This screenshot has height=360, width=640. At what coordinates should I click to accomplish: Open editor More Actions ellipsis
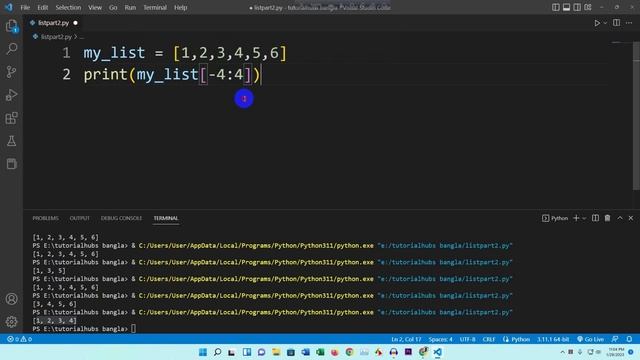pos(629,23)
